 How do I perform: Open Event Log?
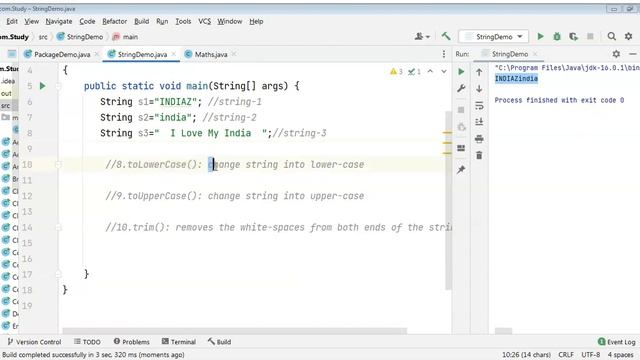[x=616, y=342]
